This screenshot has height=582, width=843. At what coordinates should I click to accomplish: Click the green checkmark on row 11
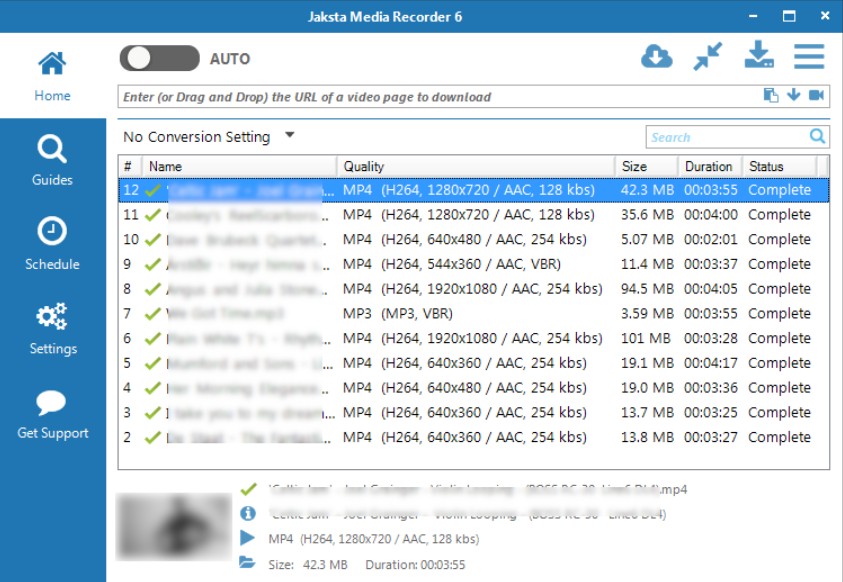pos(153,214)
